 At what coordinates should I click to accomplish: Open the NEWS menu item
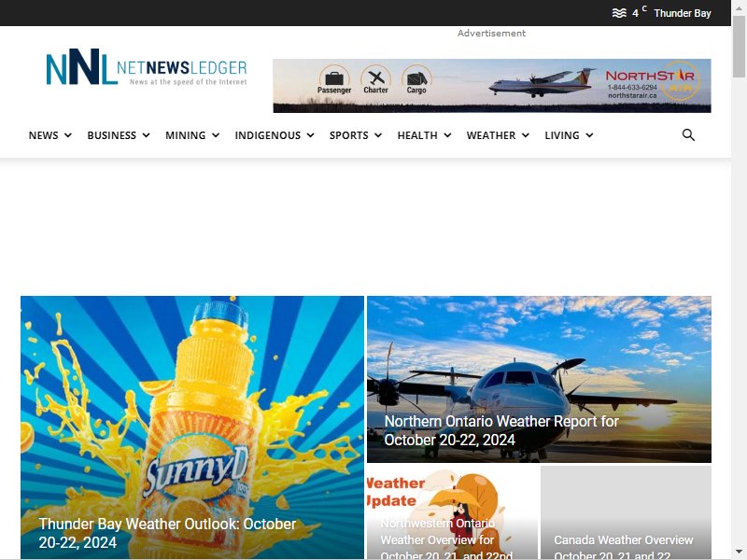tap(43, 135)
